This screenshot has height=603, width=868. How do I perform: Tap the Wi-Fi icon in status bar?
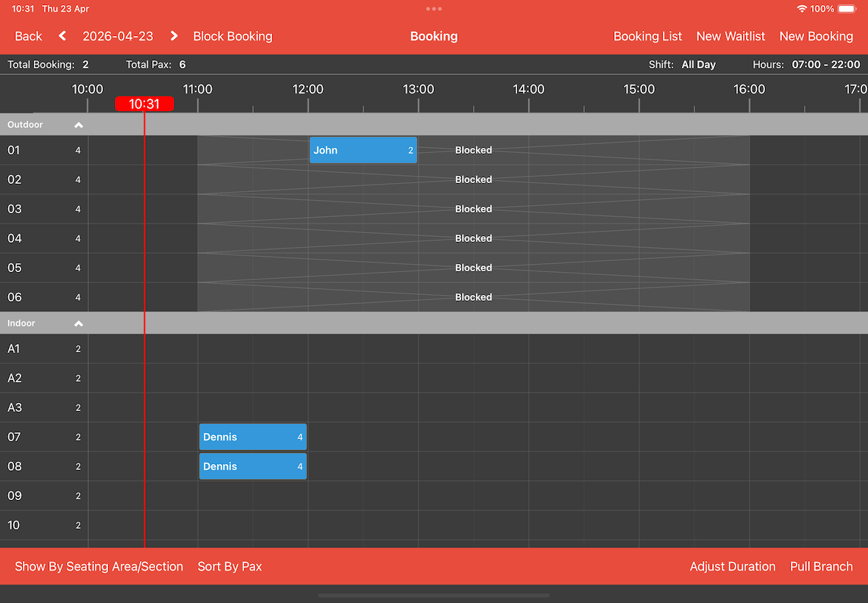tap(802, 9)
